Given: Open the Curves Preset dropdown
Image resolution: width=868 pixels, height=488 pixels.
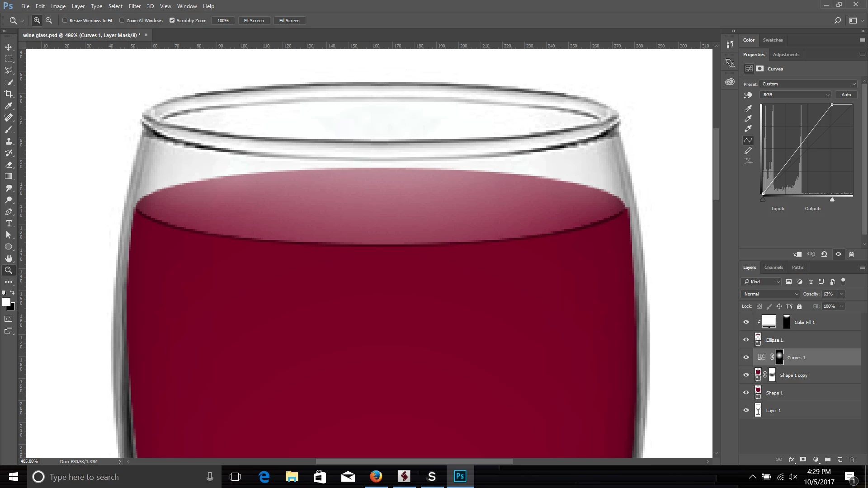Looking at the screenshot, I should coord(808,84).
